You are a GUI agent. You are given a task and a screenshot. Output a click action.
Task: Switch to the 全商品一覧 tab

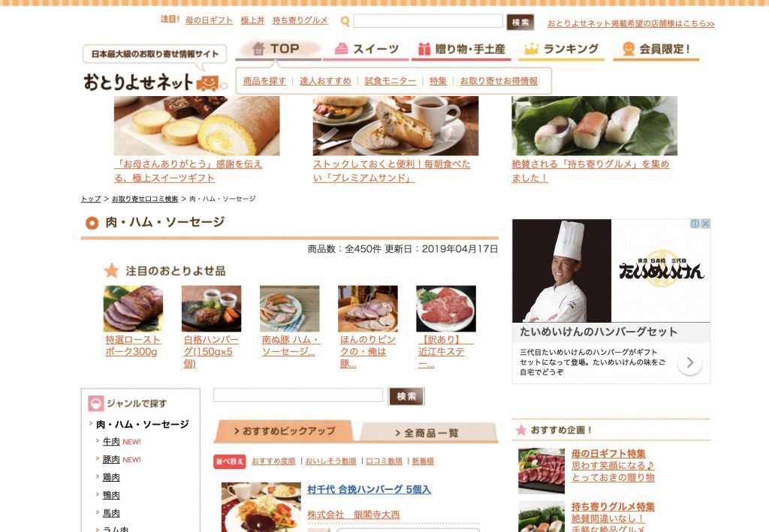(x=427, y=432)
